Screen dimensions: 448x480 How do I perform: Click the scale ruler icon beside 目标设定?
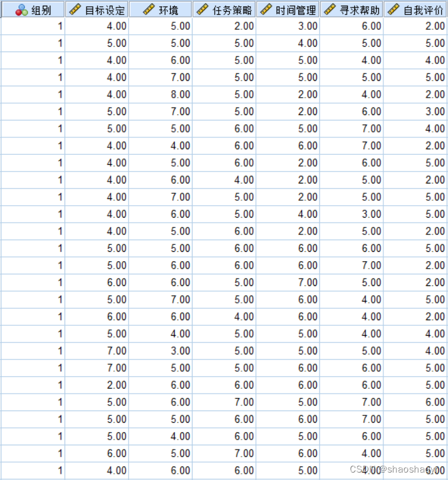75,9
